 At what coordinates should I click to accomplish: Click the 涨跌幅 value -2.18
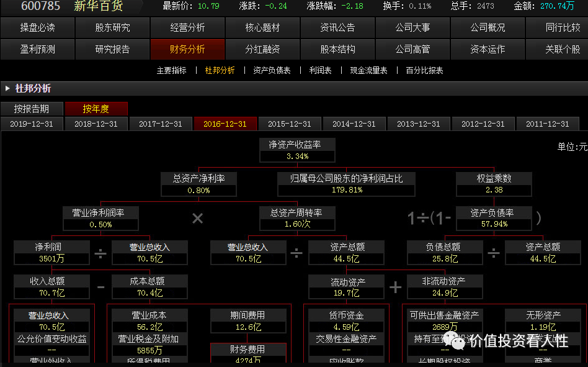353,6
